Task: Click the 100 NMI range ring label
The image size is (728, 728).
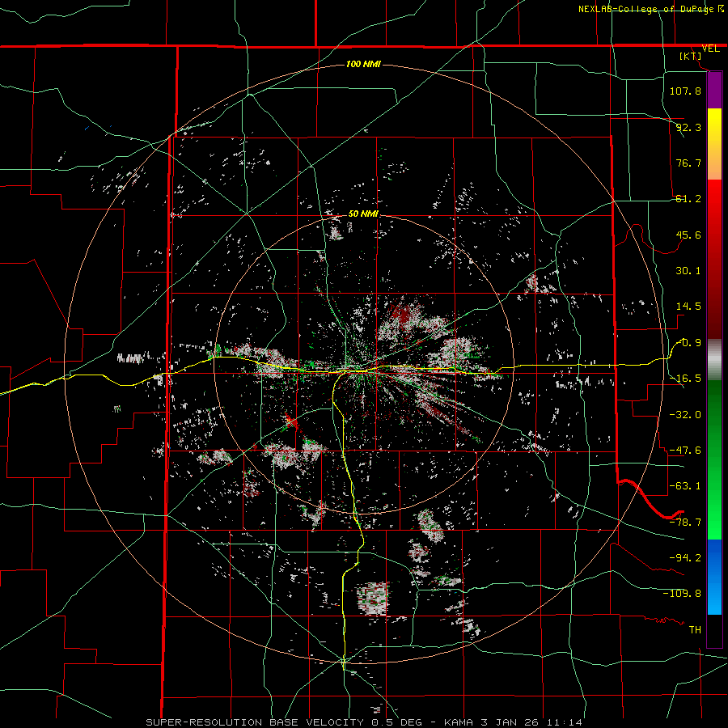Action: (363, 64)
